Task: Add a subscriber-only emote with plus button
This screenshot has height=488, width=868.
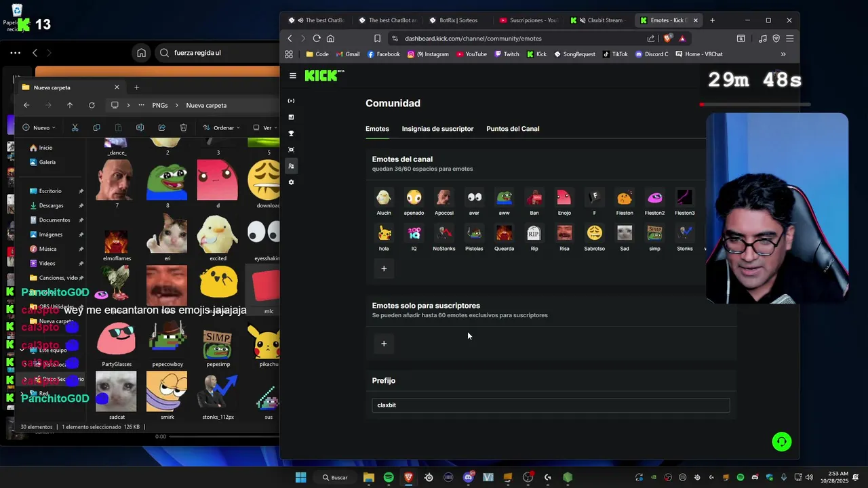Action: point(384,344)
